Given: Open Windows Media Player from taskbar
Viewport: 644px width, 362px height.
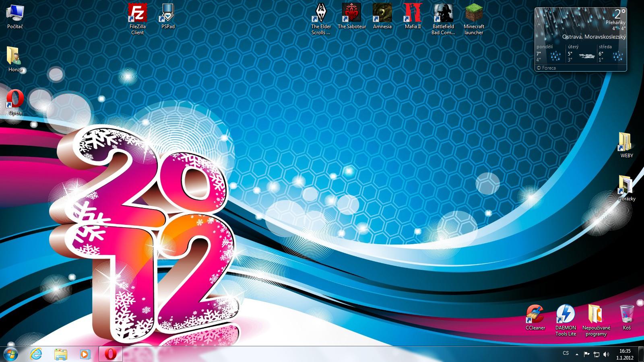Looking at the screenshot, I should [x=85, y=354].
